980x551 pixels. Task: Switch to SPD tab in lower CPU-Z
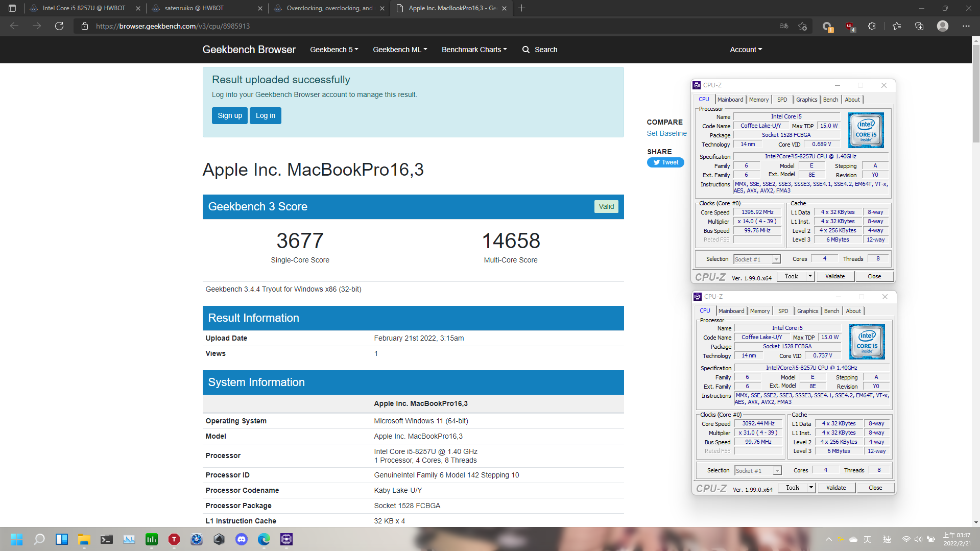pos(783,311)
